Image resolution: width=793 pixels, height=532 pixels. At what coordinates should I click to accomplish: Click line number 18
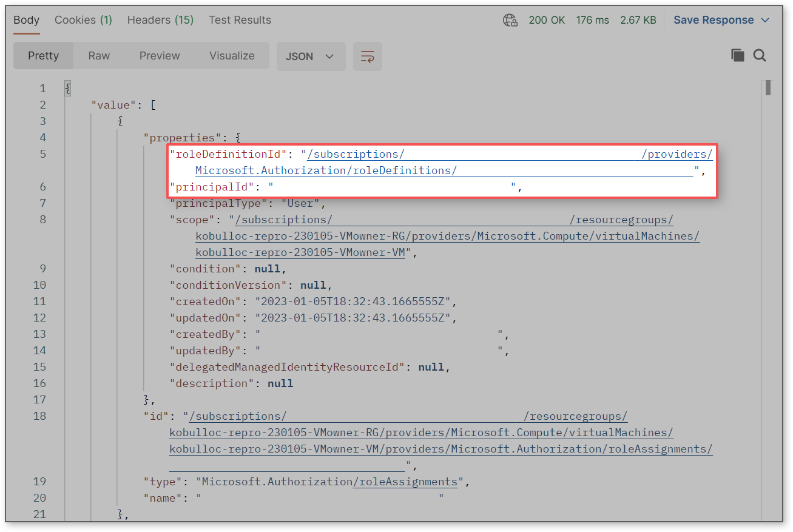(x=39, y=416)
